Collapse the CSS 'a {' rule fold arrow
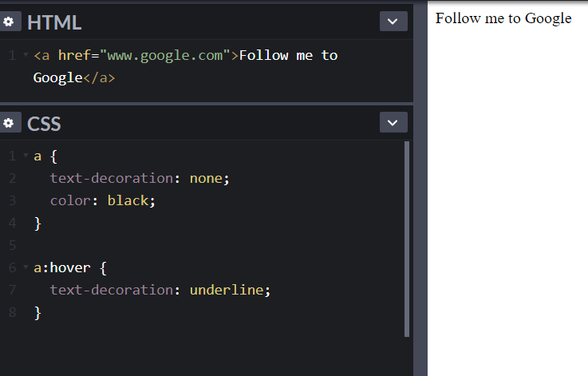 26,155
